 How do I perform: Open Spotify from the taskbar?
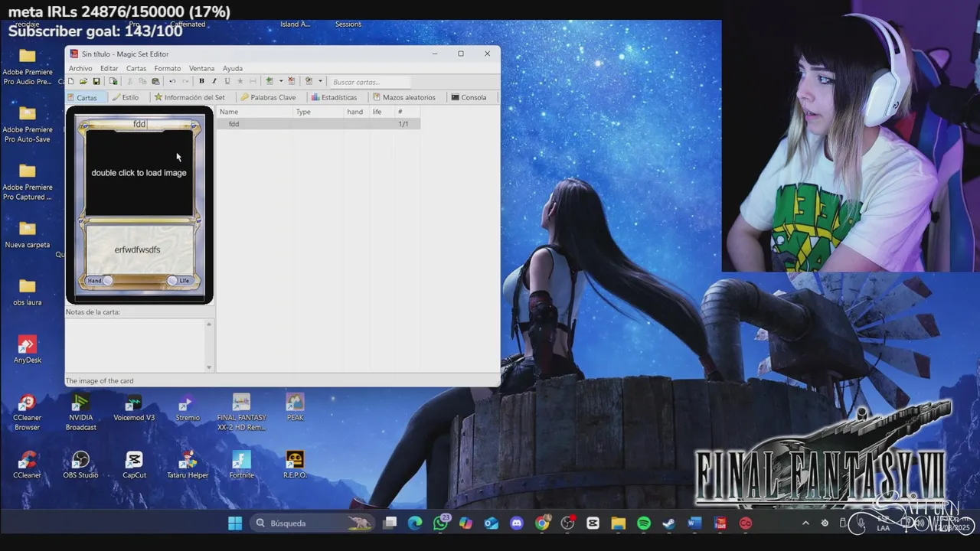pyautogui.click(x=644, y=523)
